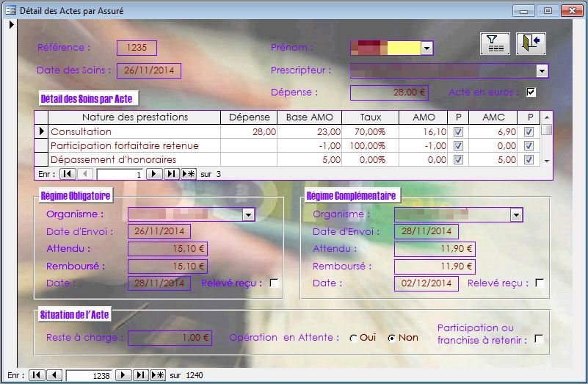Image resolution: width=588 pixels, height=384 pixels.
Task: Click the filter icon button
Action: [x=495, y=44]
